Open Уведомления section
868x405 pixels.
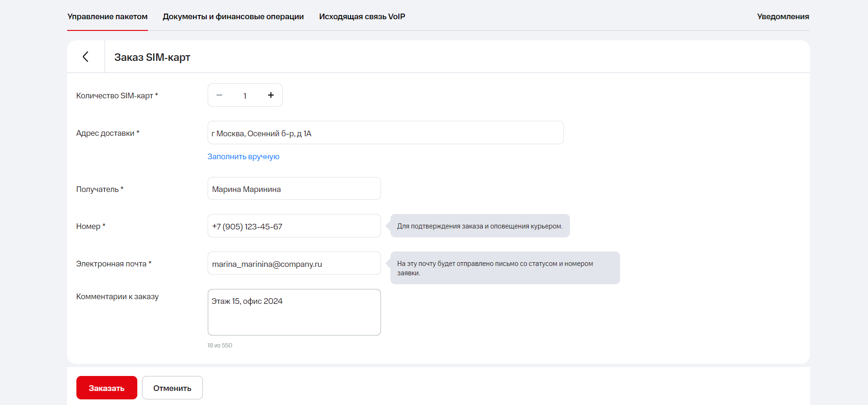[783, 16]
